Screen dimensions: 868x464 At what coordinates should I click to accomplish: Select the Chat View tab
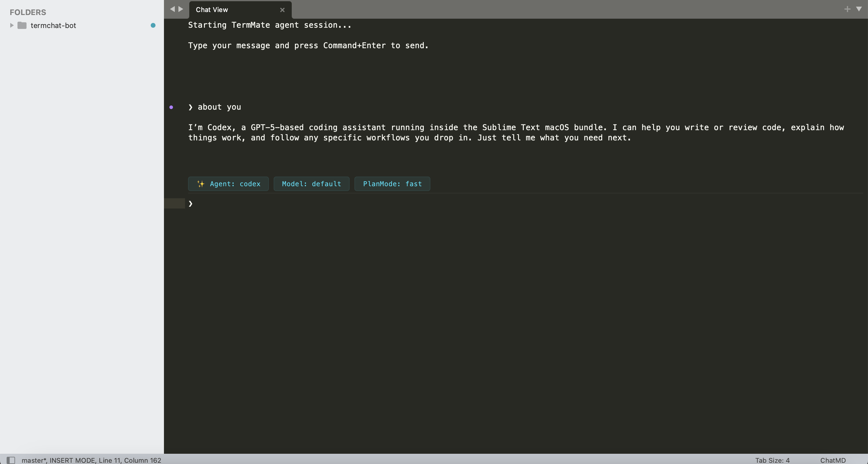point(211,10)
